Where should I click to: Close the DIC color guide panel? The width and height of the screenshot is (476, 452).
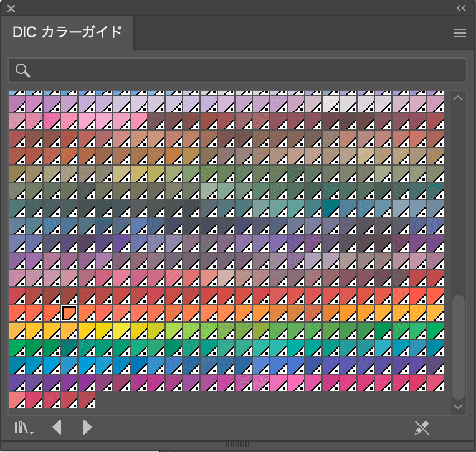(11, 9)
